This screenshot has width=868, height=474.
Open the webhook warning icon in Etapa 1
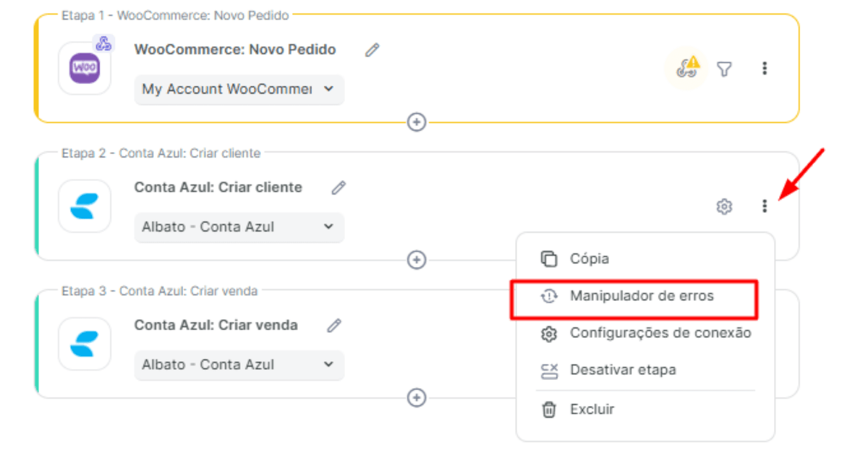(x=686, y=68)
